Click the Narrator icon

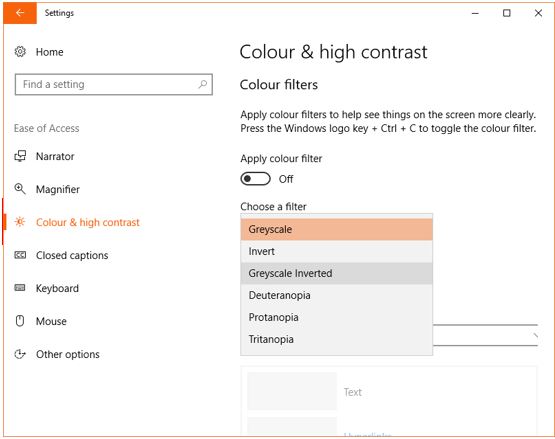click(x=20, y=156)
